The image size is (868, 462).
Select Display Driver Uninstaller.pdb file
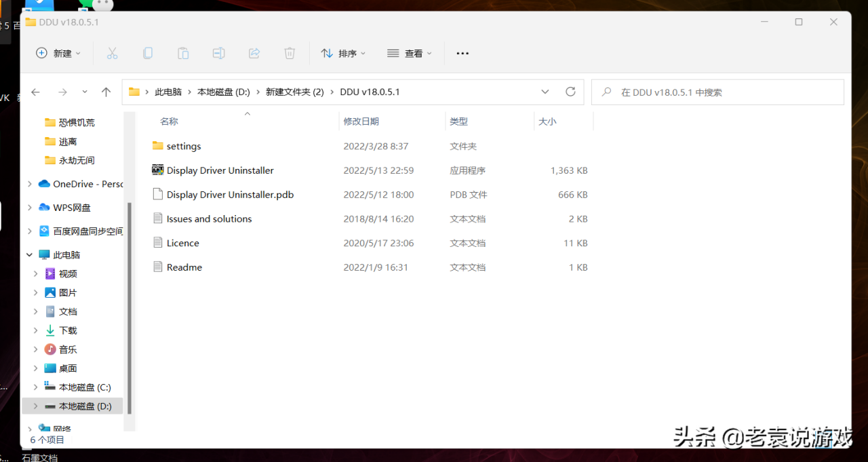[230, 195]
